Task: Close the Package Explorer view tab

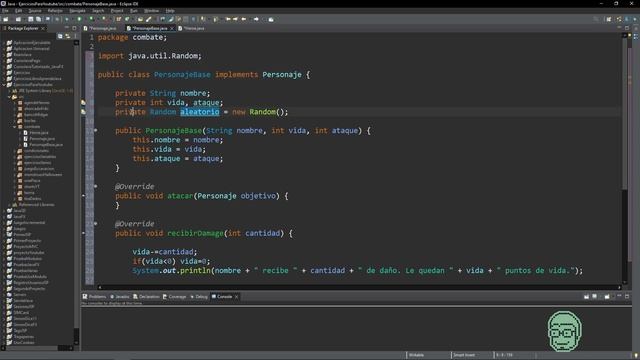Action: pos(43,28)
